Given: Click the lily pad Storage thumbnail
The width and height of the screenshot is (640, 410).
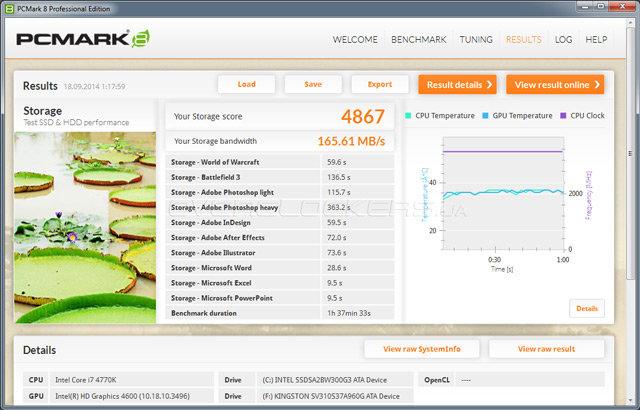Looking at the screenshot, I should point(85,227).
